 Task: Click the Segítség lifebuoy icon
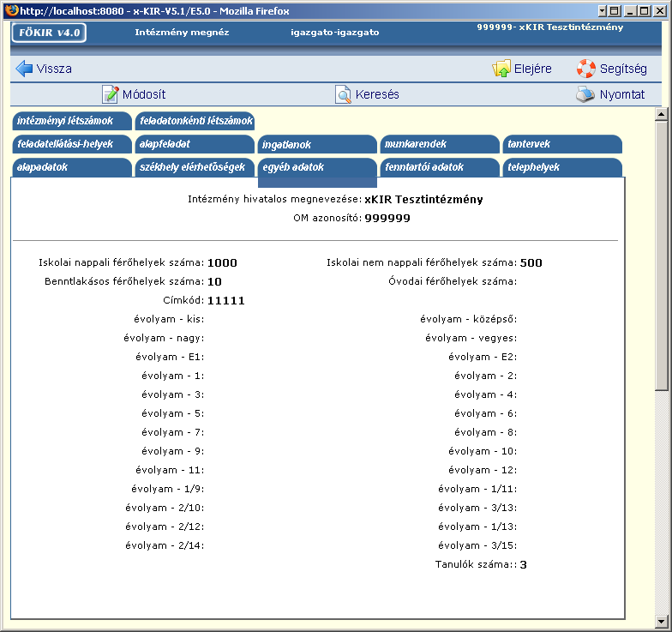[x=586, y=69]
